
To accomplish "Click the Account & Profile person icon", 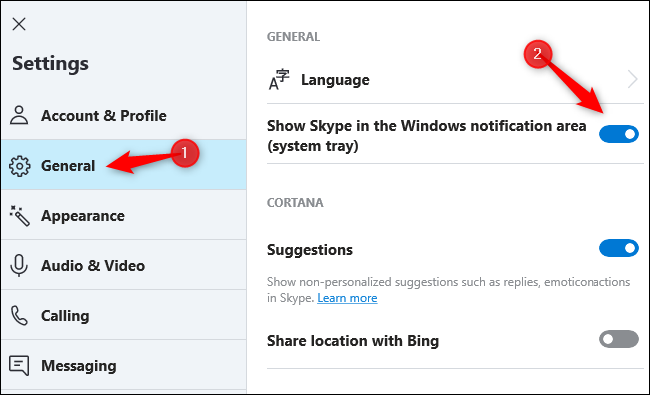I will [19, 115].
